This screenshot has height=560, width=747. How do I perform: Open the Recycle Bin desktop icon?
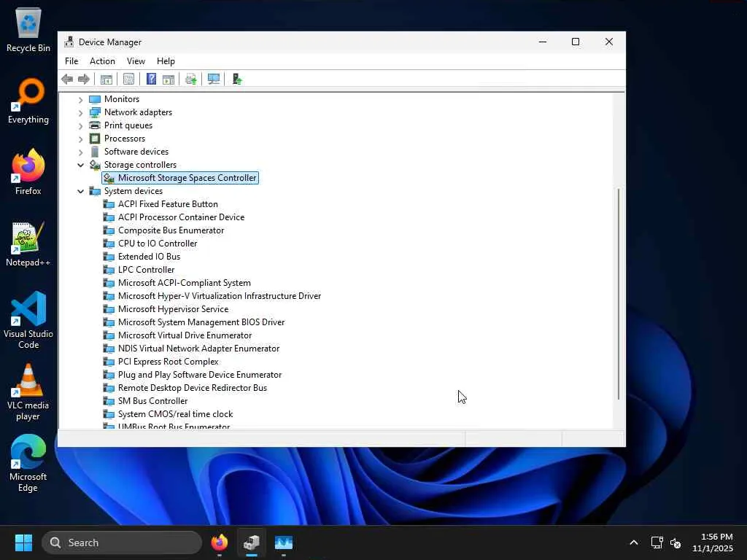[28, 29]
